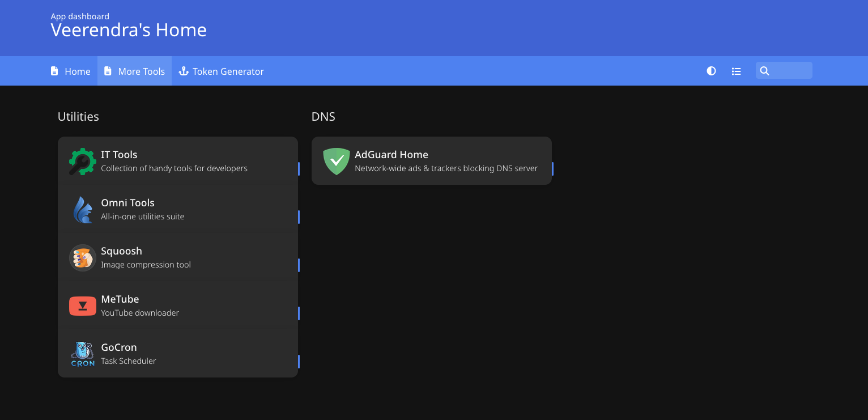The width and height of the screenshot is (868, 420).
Task: Click 'Collection of handy tools for developers' text
Action: coord(174,168)
